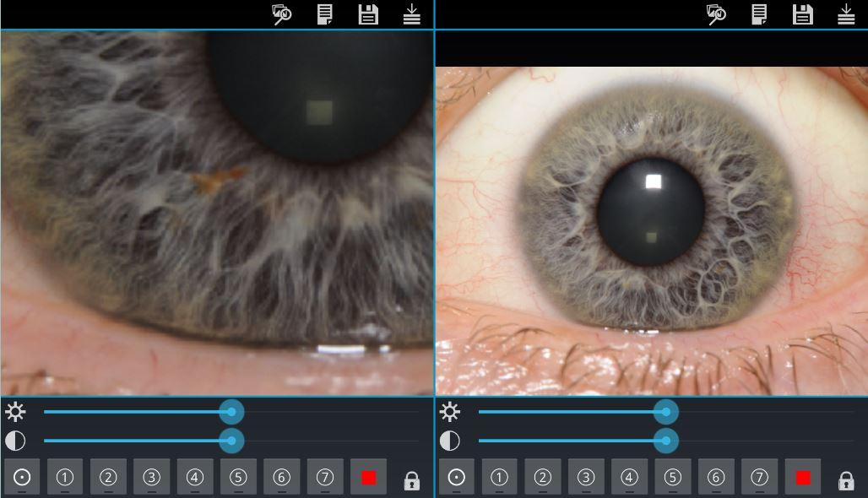
Task: Choose preset 7 in the right panel
Action: pyautogui.click(x=759, y=477)
